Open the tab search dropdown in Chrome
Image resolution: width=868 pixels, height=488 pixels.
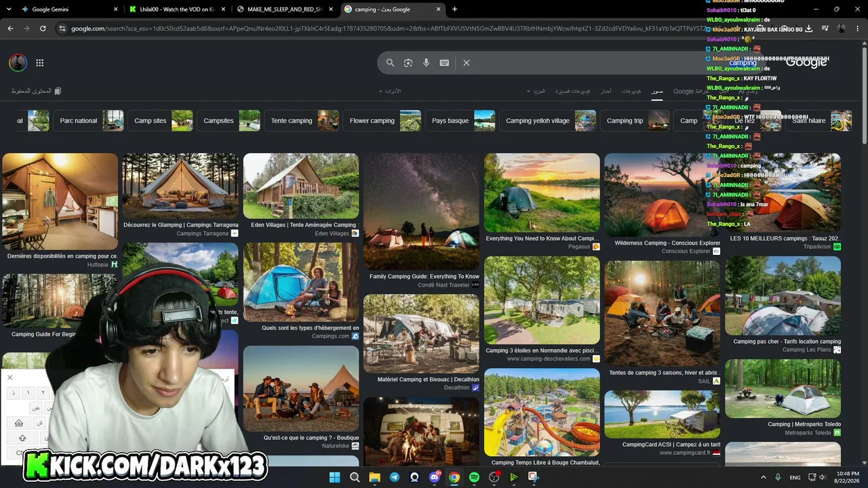pyautogui.click(x=9, y=9)
